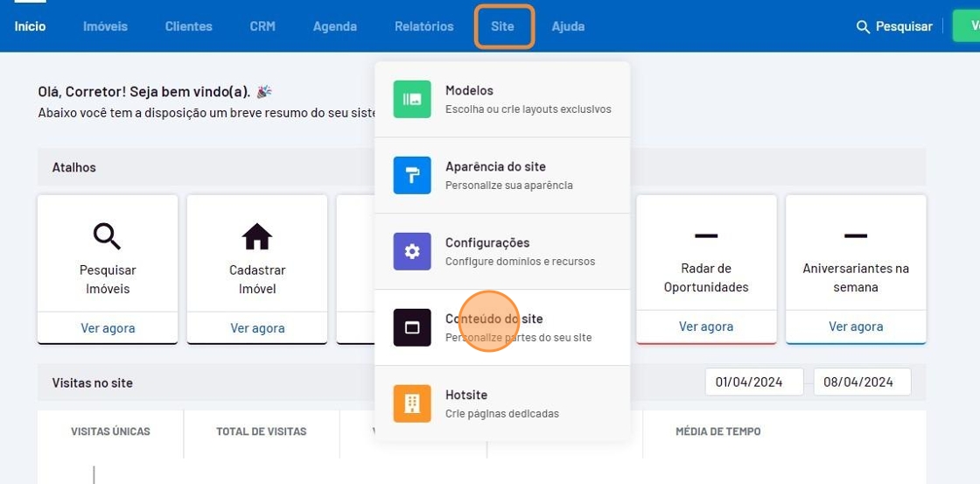The height and width of the screenshot is (484, 980).
Task: Go to the Clientes menu
Action: (188, 26)
